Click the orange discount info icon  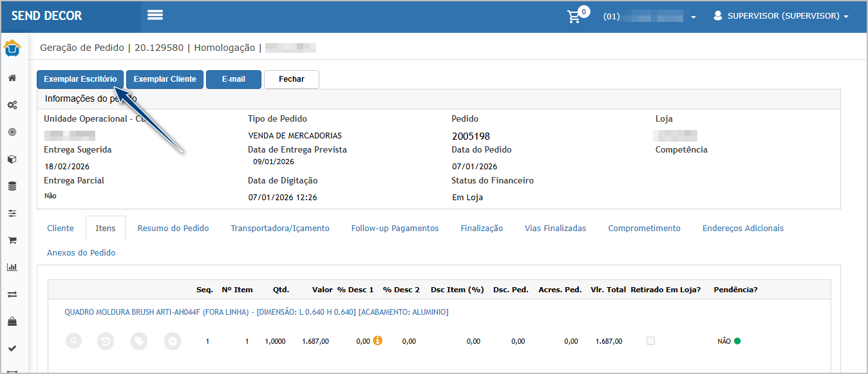pos(378,341)
